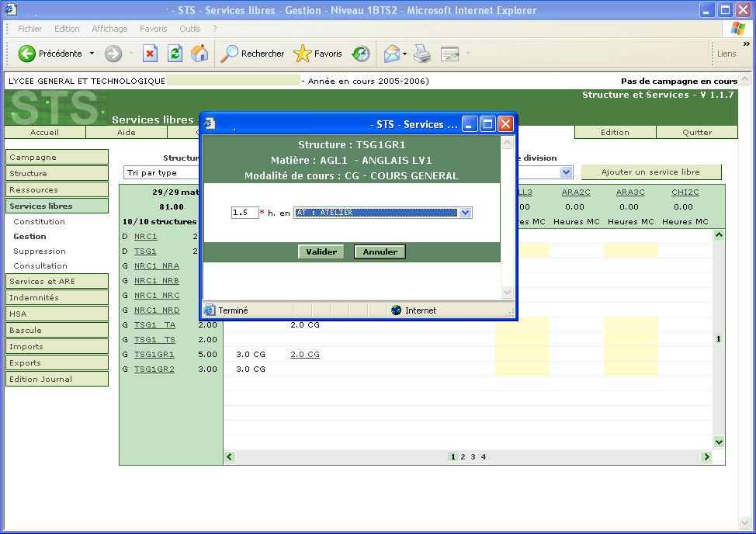Stop page loading with red X icon

pyautogui.click(x=150, y=54)
